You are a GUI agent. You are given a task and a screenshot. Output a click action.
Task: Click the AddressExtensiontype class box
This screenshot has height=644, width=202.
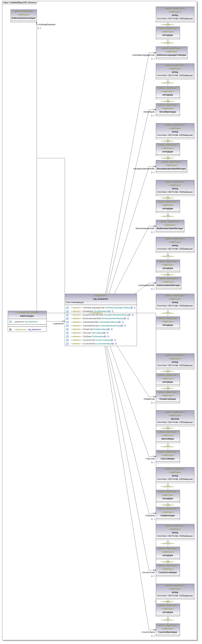[24, 16]
